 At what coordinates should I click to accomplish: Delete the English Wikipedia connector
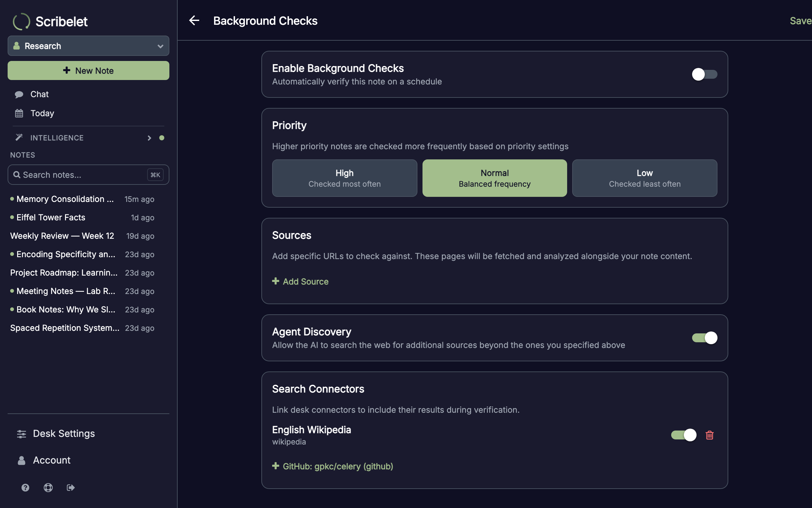coord(709,435)
